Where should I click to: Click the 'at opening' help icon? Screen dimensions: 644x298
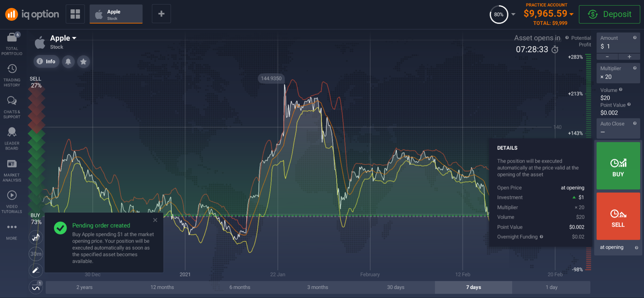pos(636,248)
